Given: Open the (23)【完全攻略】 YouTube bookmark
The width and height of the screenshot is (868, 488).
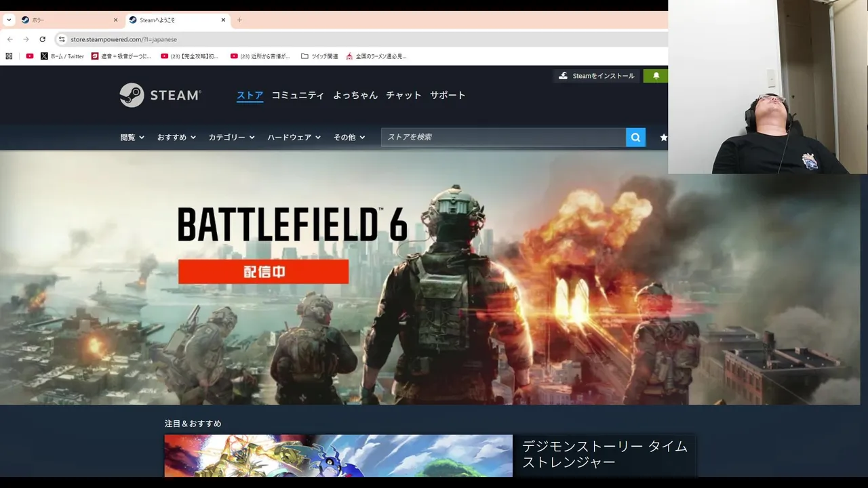Looking at the screenshot, I should point(190,56).
